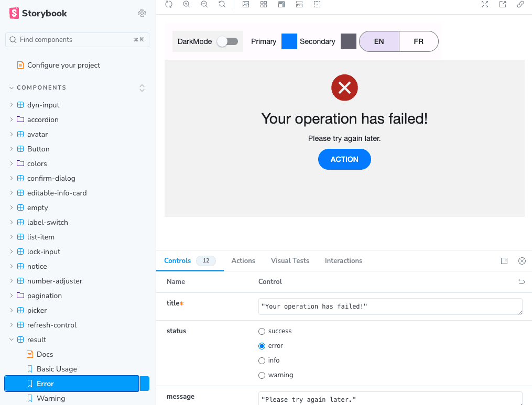Expand list-item component

tap(41, 237)
